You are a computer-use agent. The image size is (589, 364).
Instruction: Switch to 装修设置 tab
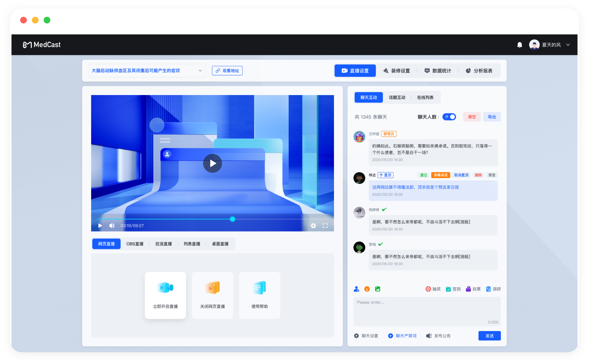click(396, 71)
